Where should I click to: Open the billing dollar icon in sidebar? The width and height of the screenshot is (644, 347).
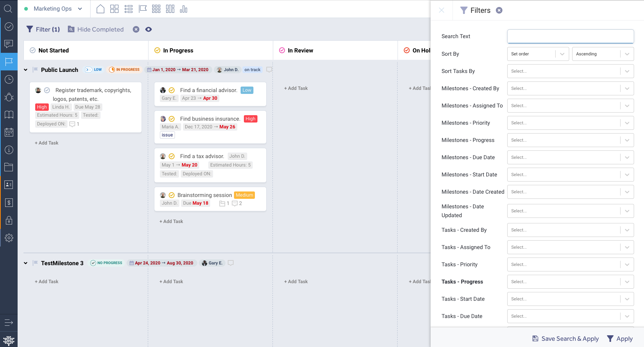pyautogui.click(x=9, y=202)
